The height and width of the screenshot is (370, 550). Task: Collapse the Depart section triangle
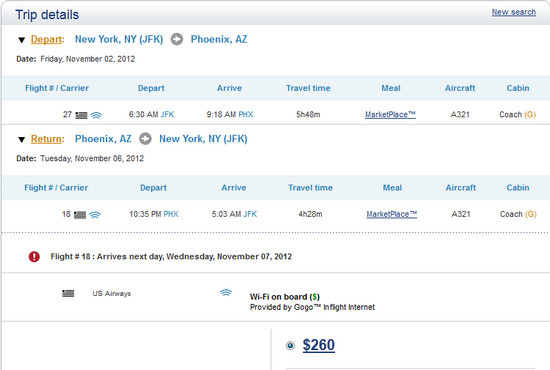coord(21,40)
